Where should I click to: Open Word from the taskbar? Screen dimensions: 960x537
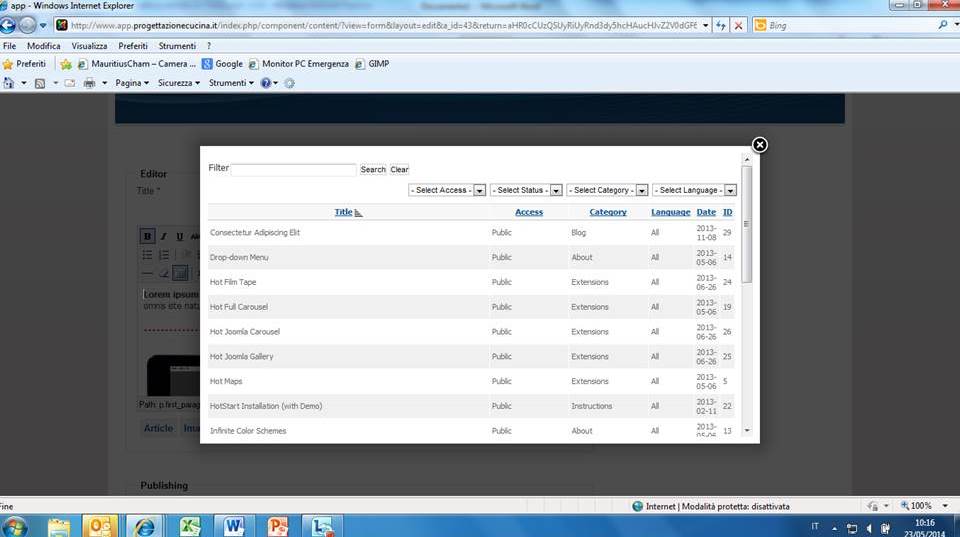click(x=234, y=527)
